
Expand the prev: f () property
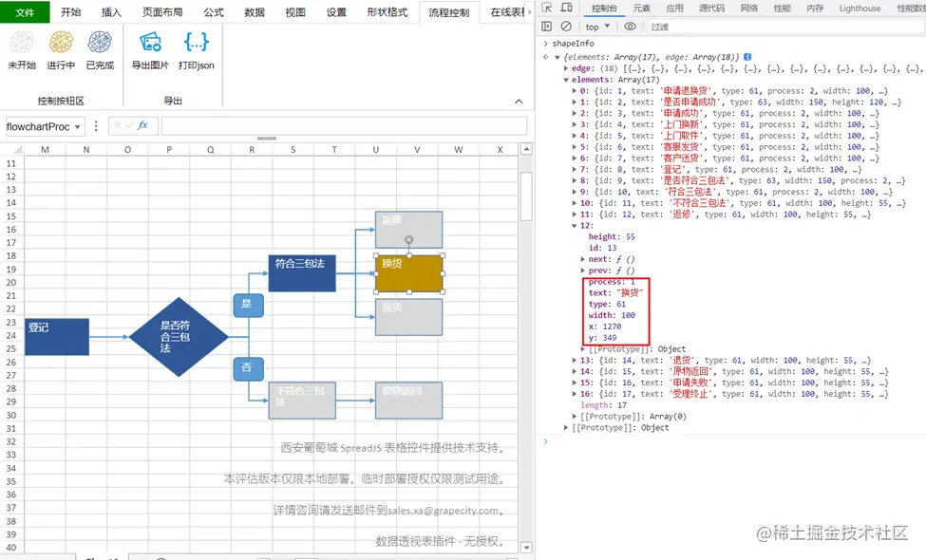[x=583, y=271]
